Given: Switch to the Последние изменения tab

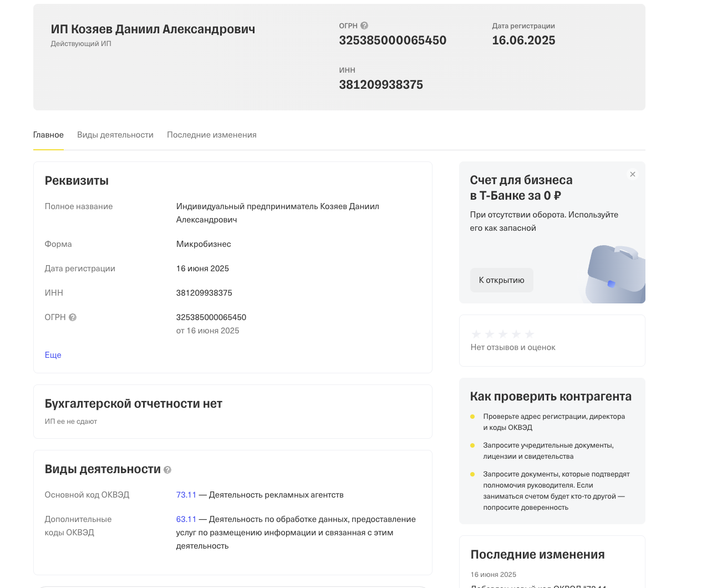Looking at the screenshot, I should pos(212,135).
